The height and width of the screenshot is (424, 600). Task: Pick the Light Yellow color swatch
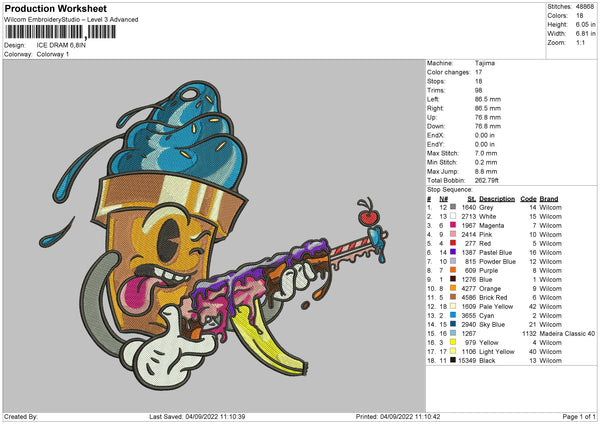coord(453,351)
